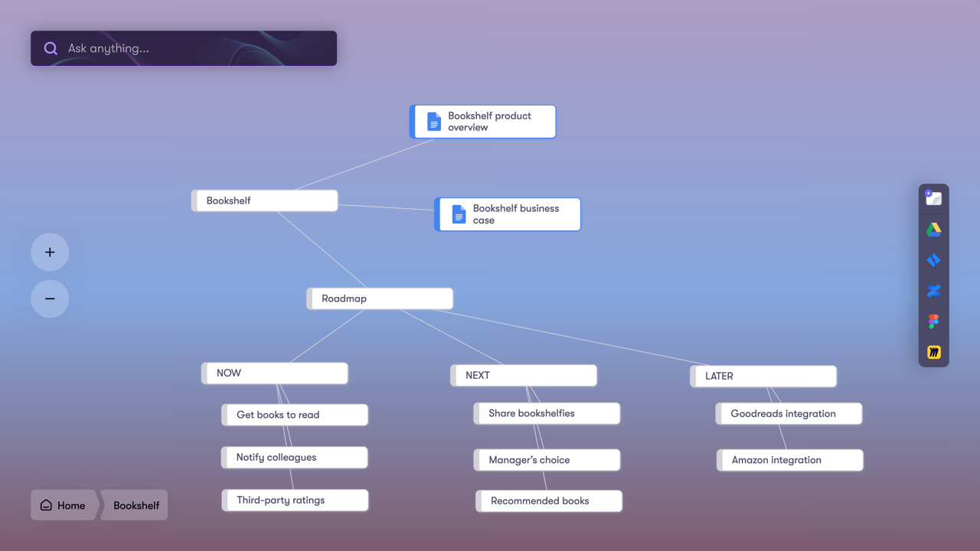Click the document icon on Bookshelf product overview

pos(434,121)
